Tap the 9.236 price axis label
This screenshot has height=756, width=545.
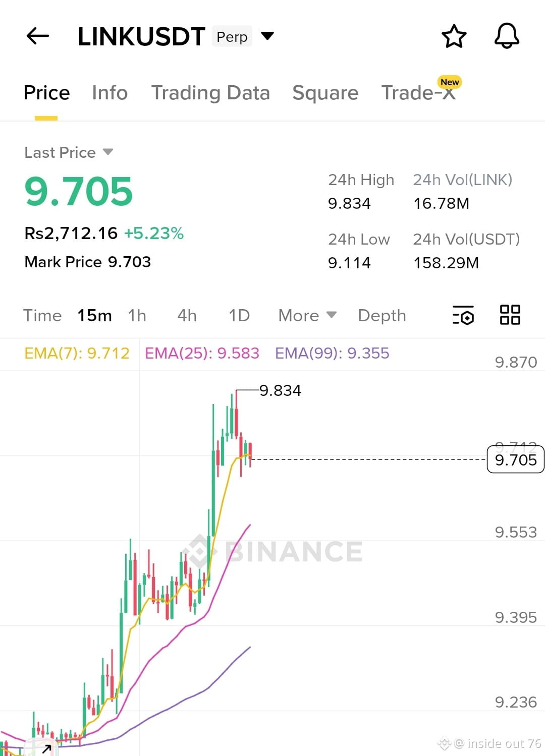coord(516,702)
